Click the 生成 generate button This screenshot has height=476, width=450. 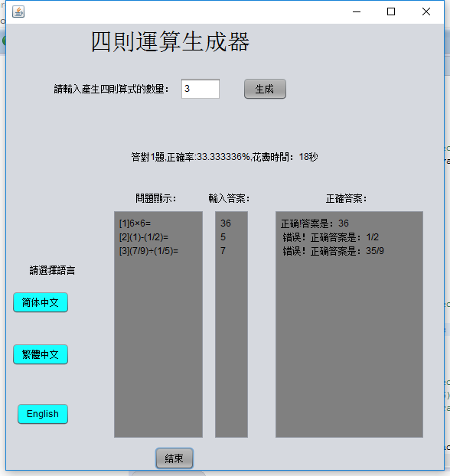click(265, 89)
